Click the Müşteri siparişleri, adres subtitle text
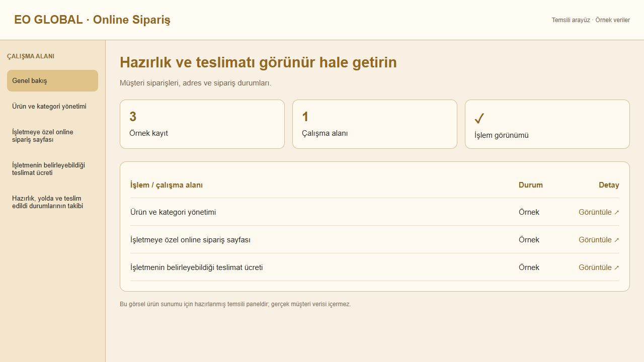 click(196, 83)
